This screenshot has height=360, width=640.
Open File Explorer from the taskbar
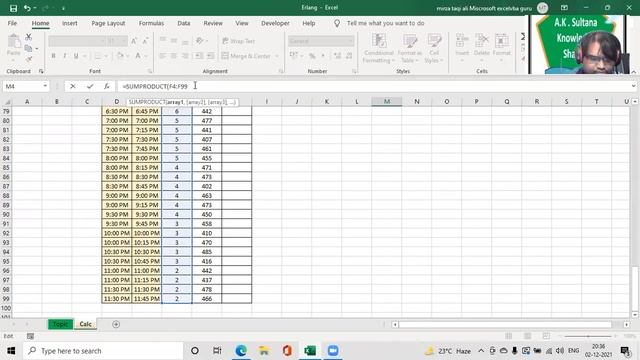pyautogui.click(x=264, y=351)
